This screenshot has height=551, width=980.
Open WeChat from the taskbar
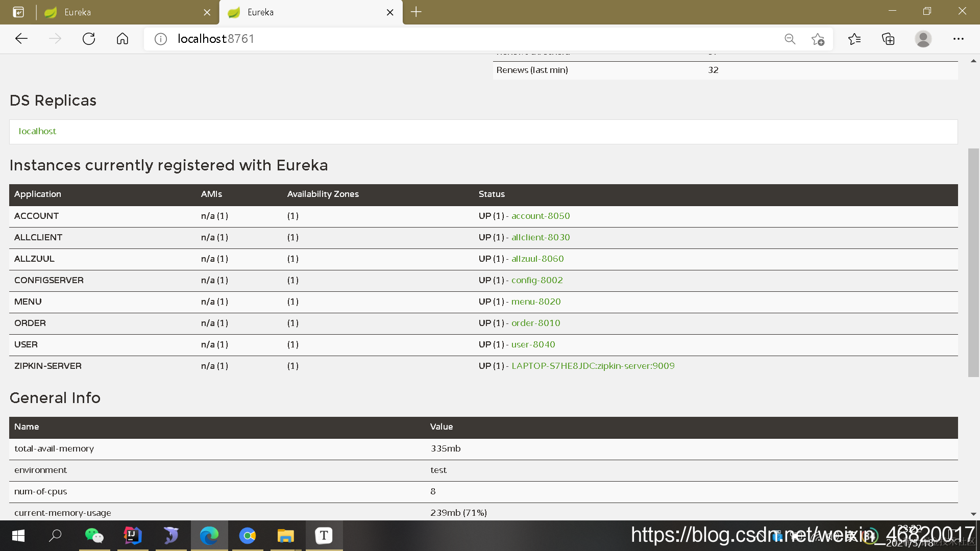(94, 536)
